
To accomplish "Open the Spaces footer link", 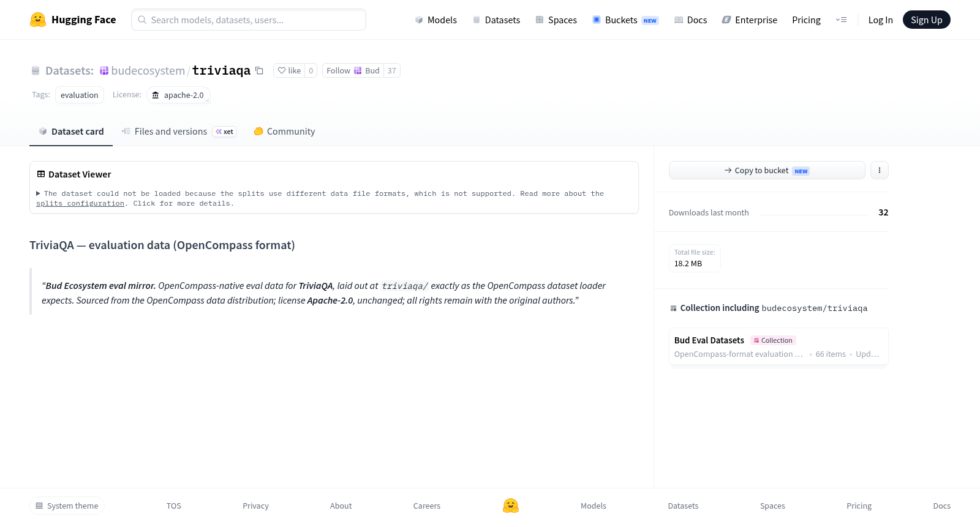I will click(772, 506).
